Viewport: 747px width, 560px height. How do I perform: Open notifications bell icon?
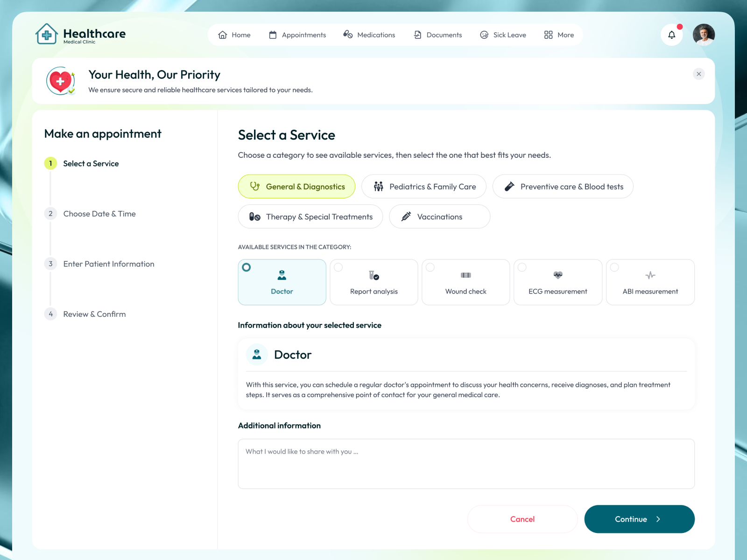pos(671,35)
